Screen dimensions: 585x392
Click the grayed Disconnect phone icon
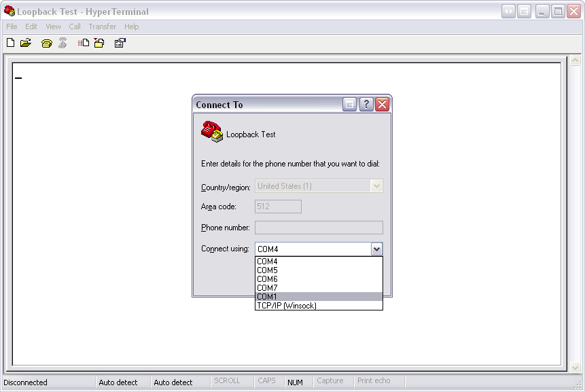coord(63,43)
